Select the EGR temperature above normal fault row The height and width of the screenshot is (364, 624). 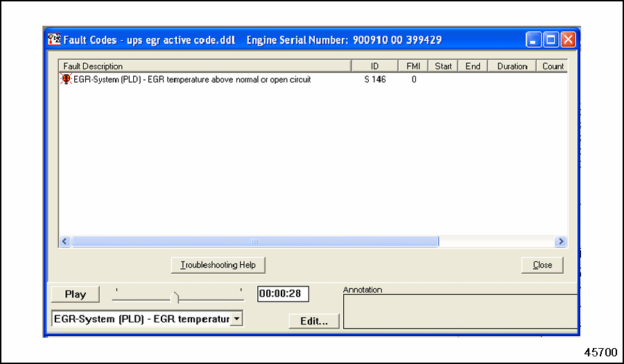click(x=192, y=80)
